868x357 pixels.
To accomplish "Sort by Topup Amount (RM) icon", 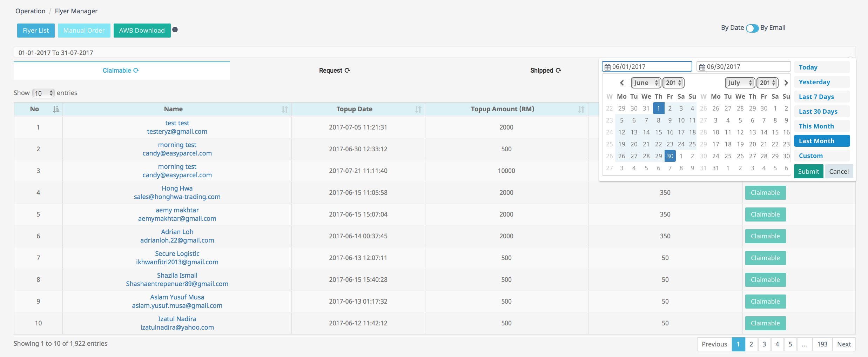I will click(x=581, y=110).
